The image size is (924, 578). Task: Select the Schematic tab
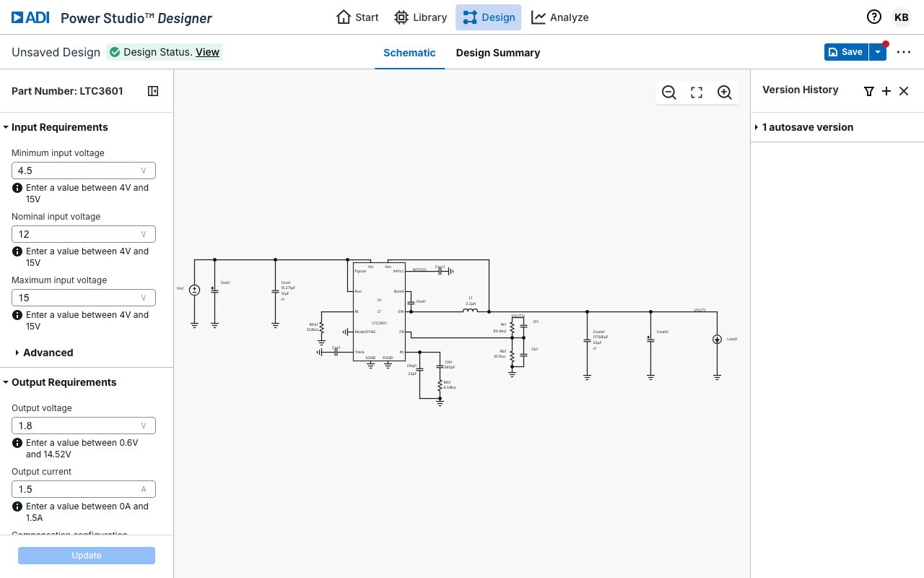point(409,53)
